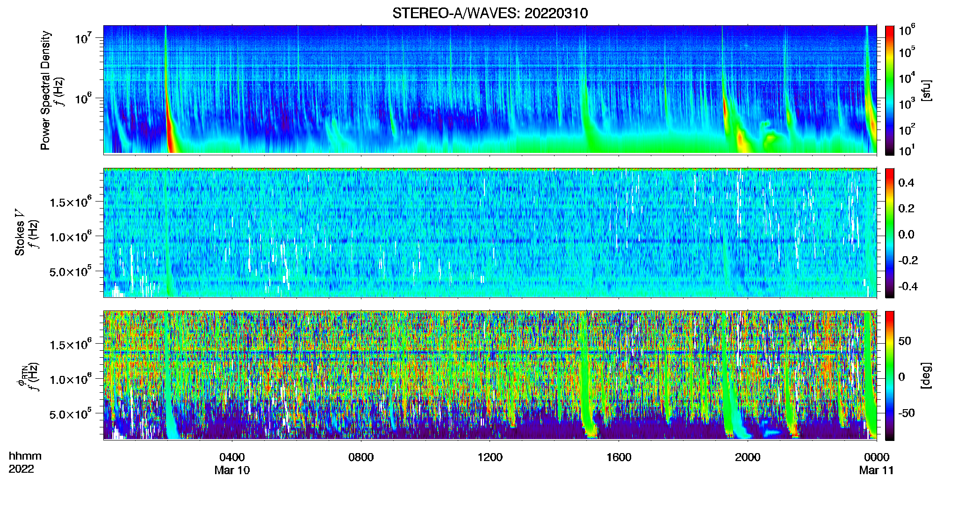Click the "2022" year label

coord(22,469)
